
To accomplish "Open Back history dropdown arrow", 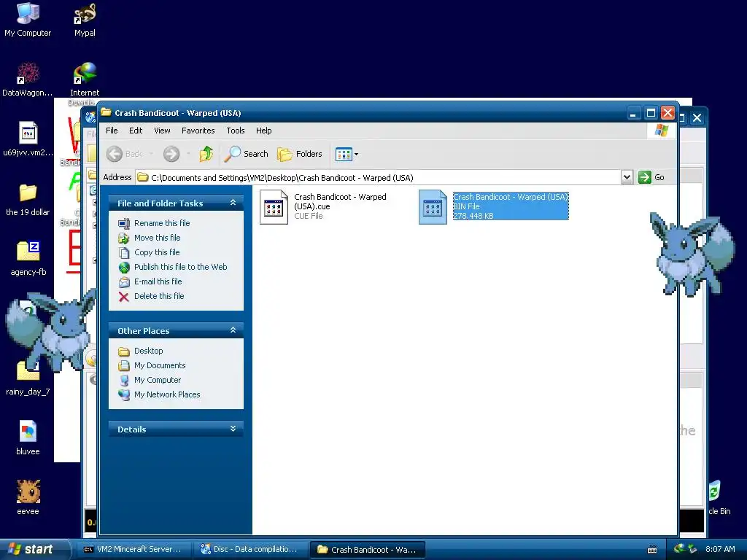I will click(x=151, y=154).
